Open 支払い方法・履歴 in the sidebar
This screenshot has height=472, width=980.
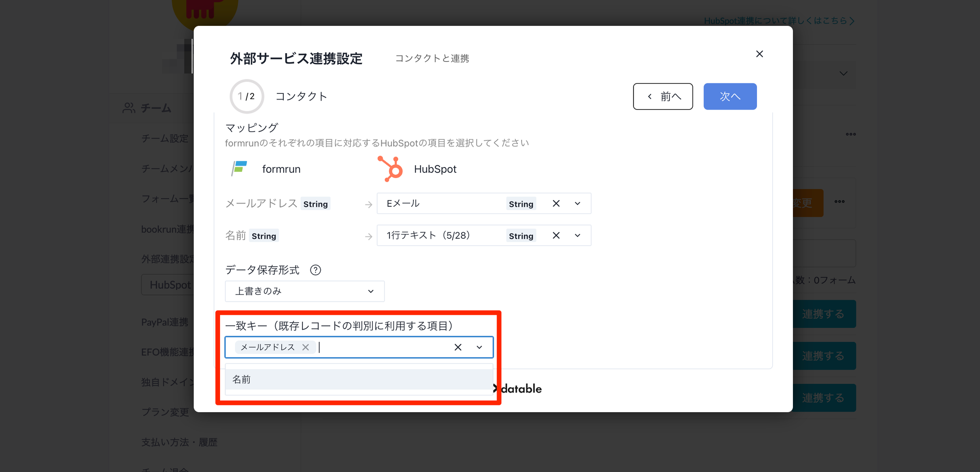(179, 442)
